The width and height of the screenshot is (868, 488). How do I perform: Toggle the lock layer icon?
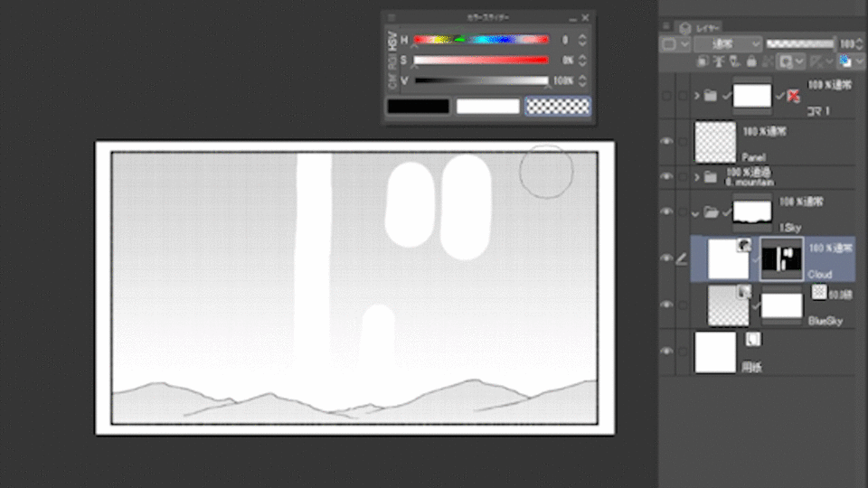coord(751,61)
